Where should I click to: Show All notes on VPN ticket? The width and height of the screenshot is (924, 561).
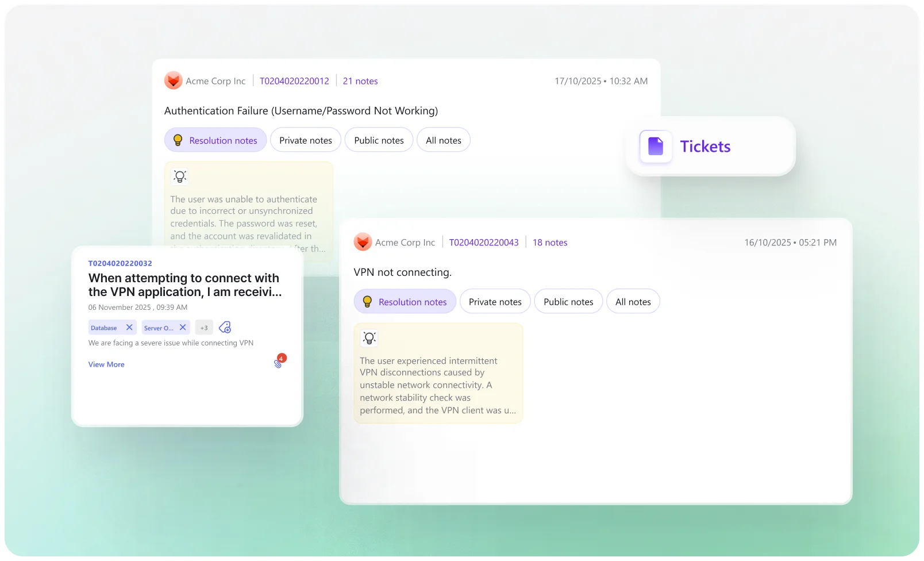pos(633,302)
